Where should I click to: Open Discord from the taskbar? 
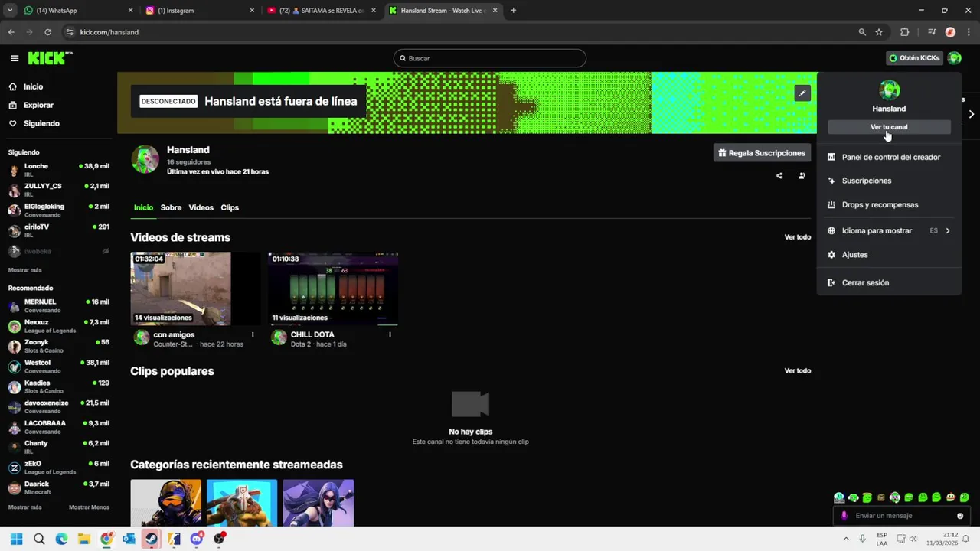point(197,539)
